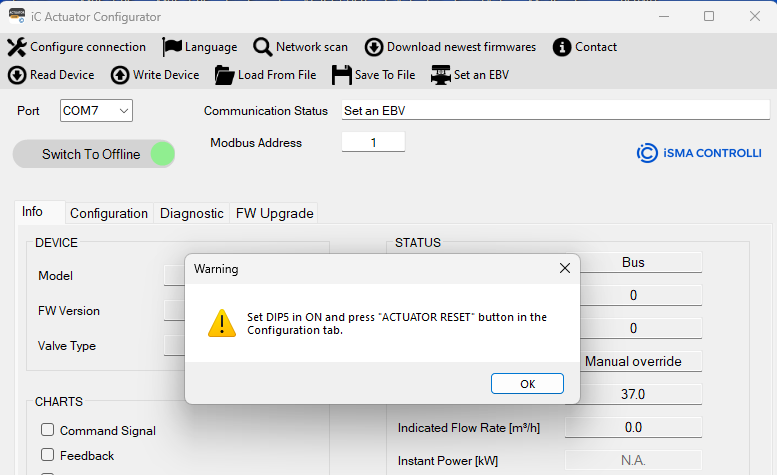Click Download newest firmwares icon
The width and height of the screenshot is (777, 475).
[373, 47]
